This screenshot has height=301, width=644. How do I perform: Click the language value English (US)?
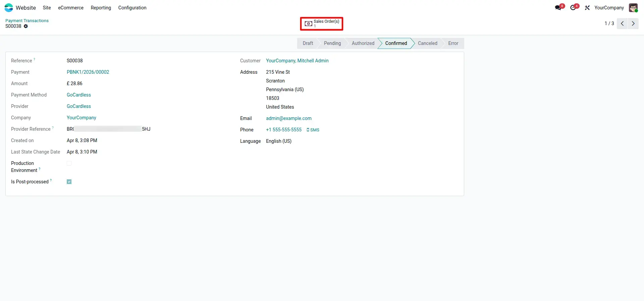point(279,141)
